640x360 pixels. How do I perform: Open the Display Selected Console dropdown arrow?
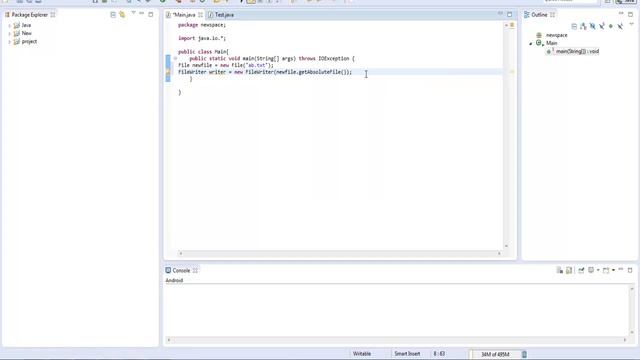coord(598,270)
